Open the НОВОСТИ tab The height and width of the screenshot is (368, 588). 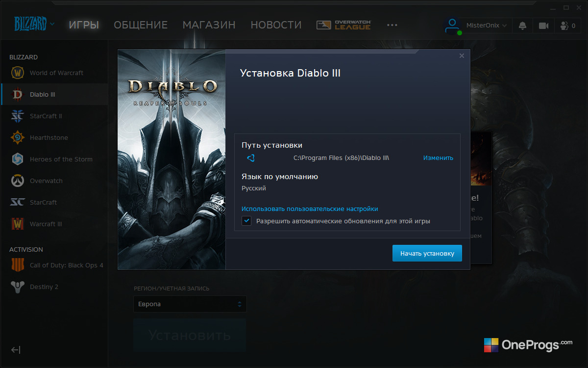click(276, 25)
